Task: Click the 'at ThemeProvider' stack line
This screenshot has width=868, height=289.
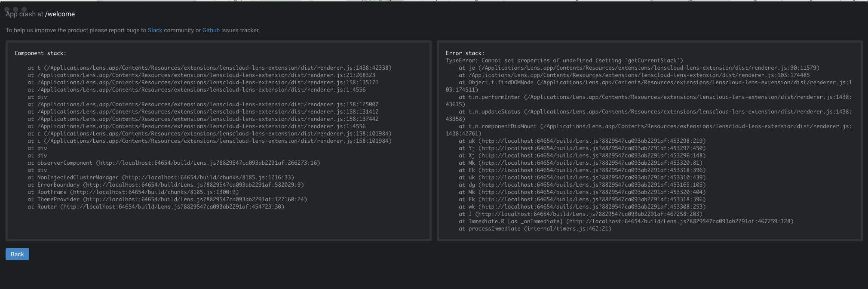Action: pos(168,200)
